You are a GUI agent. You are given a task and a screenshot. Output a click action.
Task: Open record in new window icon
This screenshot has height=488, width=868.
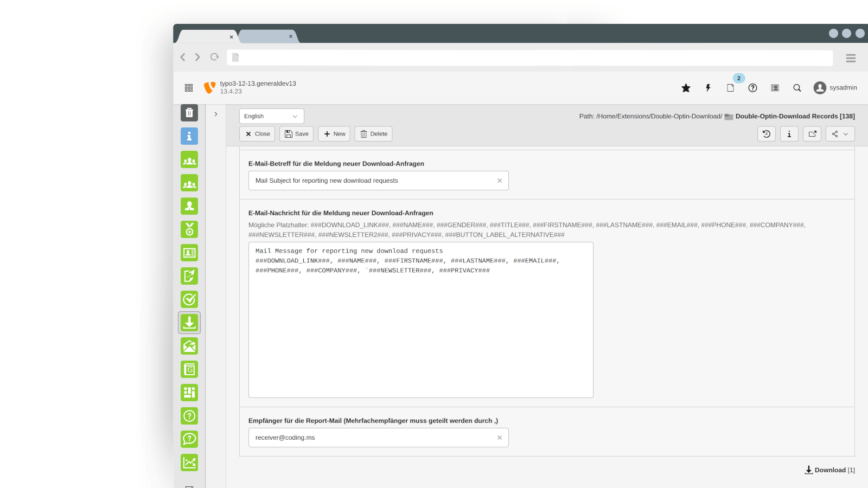[812, 134]
